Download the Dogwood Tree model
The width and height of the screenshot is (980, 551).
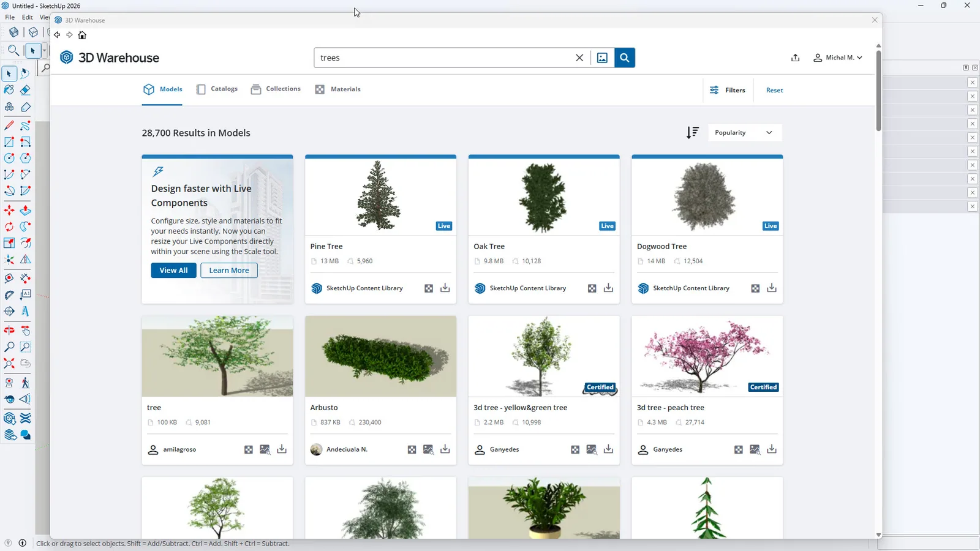tap(772, 288)
